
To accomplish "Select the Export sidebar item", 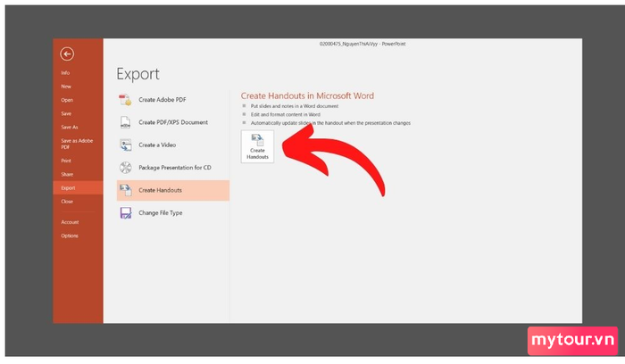I will (79, 187).
